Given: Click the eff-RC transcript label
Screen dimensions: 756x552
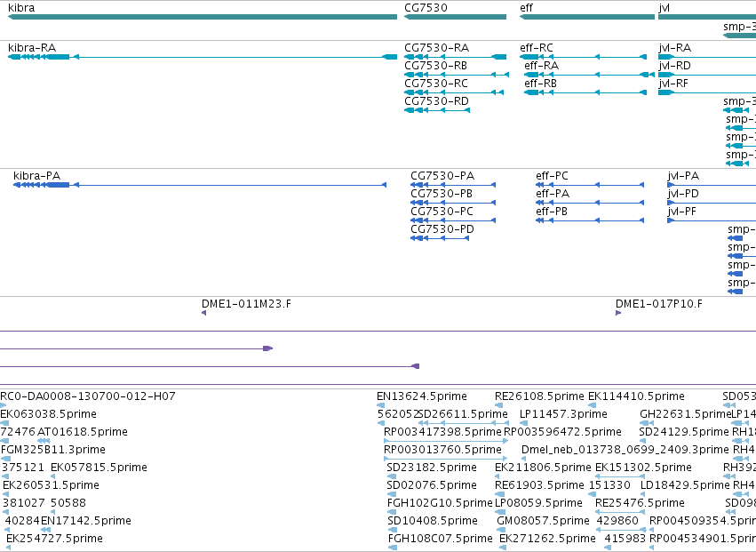Looking at the screenshot, I should (x=537, y=48).
